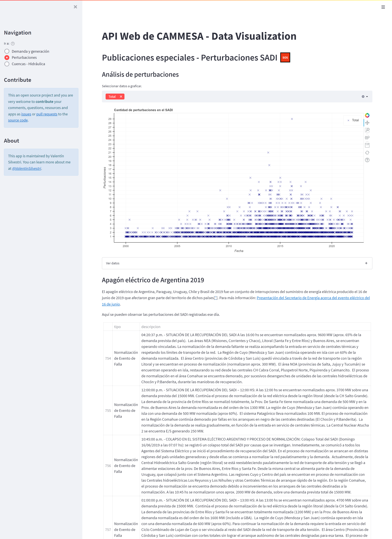Image resolution: width=392 pixels, height=539 pixels.
Task: Open chart help via question mark tool
Action: click(x=367, y=160)
